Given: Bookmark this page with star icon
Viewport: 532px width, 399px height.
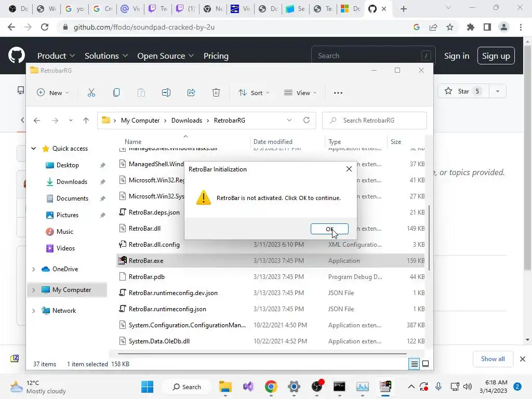Looking at the screenshot, I should pos(450,27).
